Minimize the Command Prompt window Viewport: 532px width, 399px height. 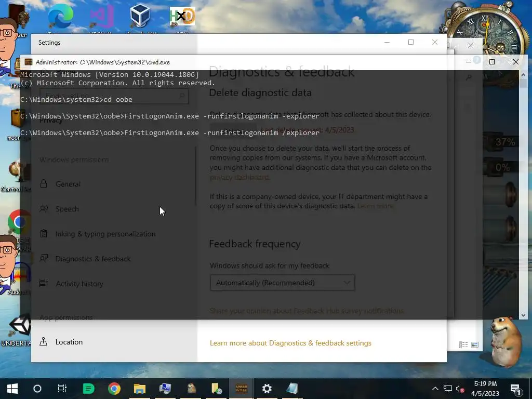click(468, 62)
